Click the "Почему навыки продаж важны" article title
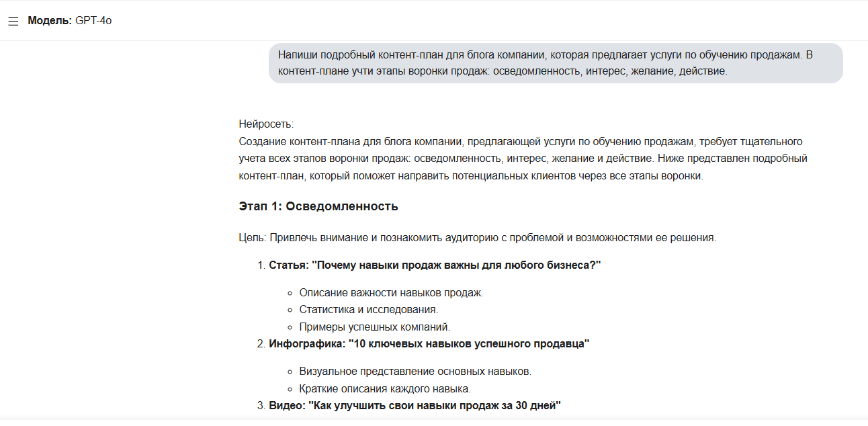 435,265
